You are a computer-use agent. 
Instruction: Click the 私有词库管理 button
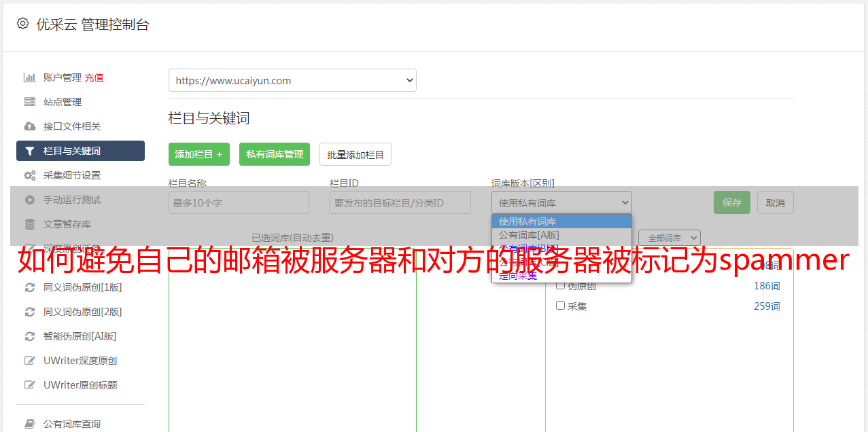pyautogui.click(x=275, y=154)
